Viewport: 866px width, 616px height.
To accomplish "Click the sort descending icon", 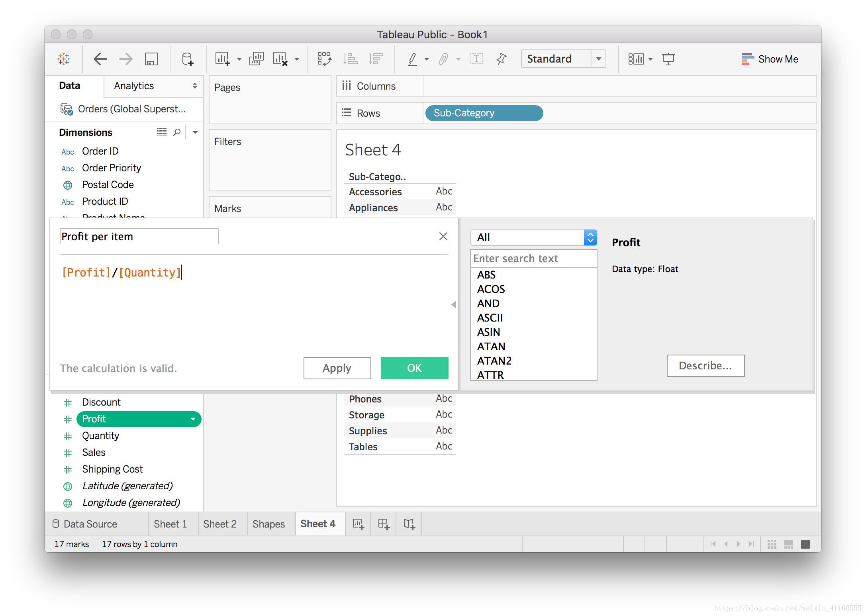I will [376, 59].
